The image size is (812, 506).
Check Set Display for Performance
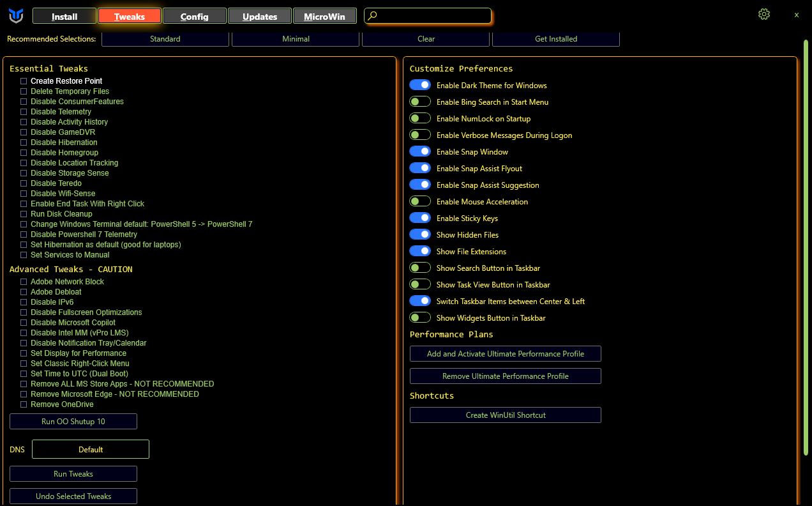tap(24, 353)
